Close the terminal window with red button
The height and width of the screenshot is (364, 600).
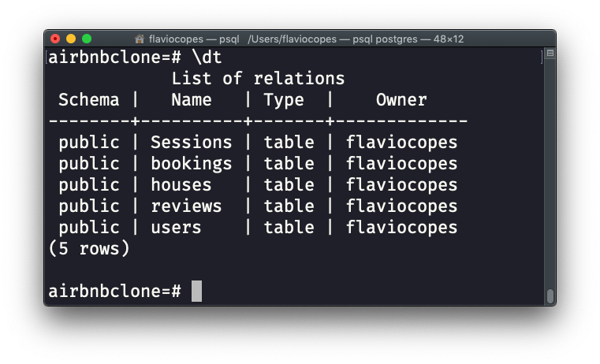click(55, 39)
